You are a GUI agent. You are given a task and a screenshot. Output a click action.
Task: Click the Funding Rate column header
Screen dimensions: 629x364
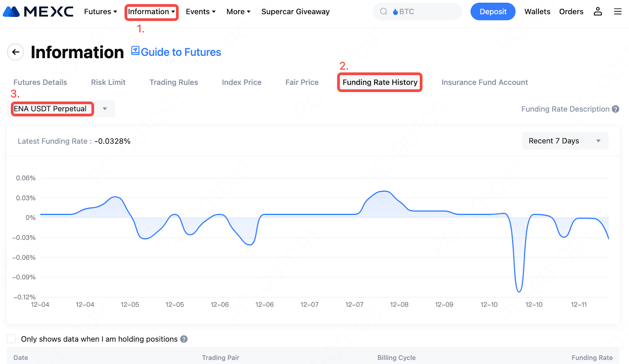click(x=592, y=358)
